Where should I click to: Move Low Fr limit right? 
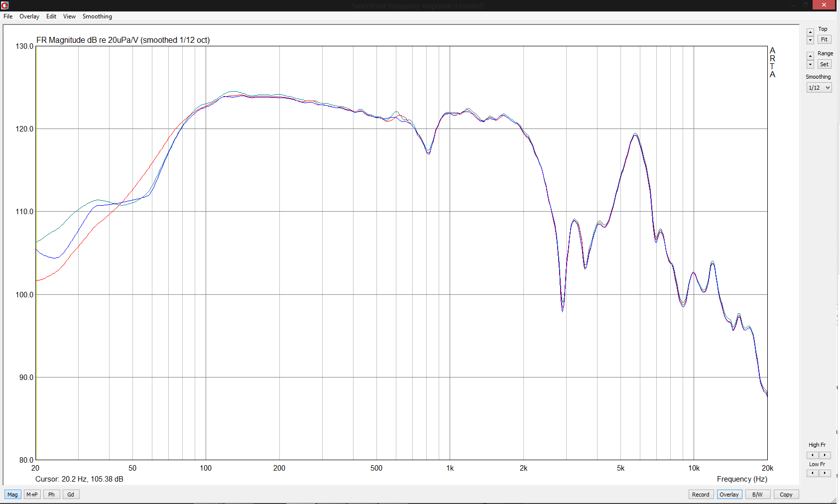(825, 473)
